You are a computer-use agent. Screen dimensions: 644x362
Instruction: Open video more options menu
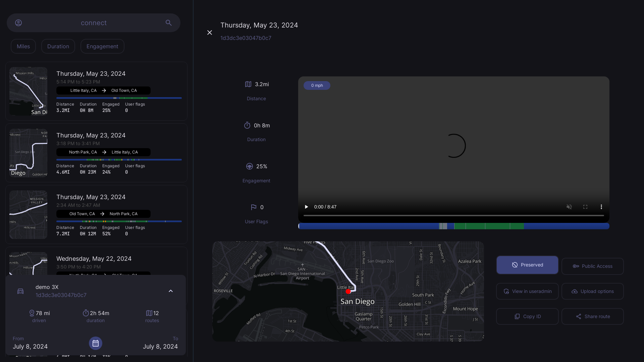601,207
